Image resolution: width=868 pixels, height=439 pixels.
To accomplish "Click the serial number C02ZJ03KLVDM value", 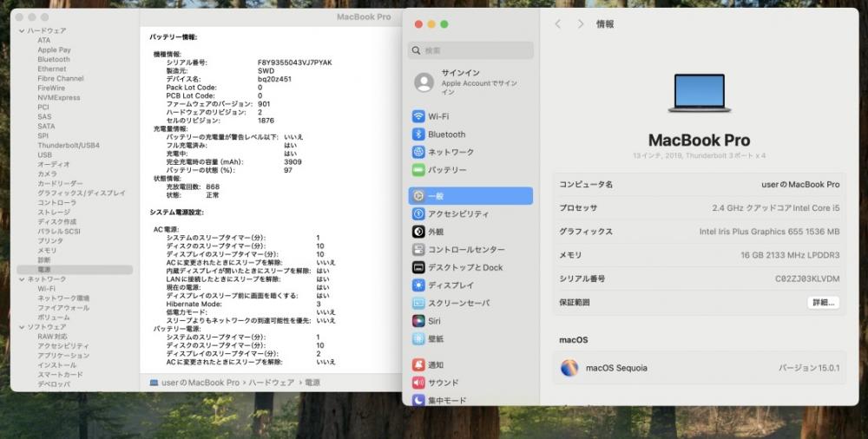I will [x=807, y=279].
